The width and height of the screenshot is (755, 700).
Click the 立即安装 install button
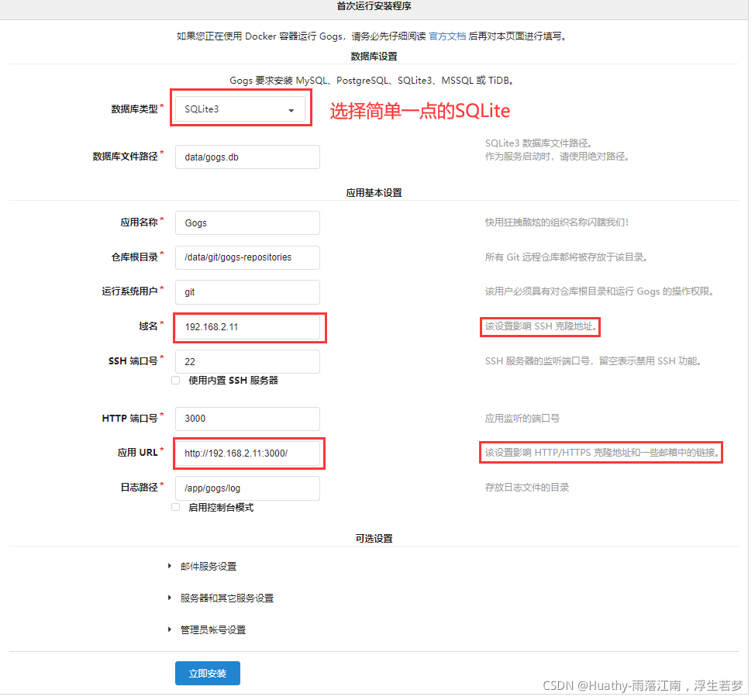tap(207, 673)
